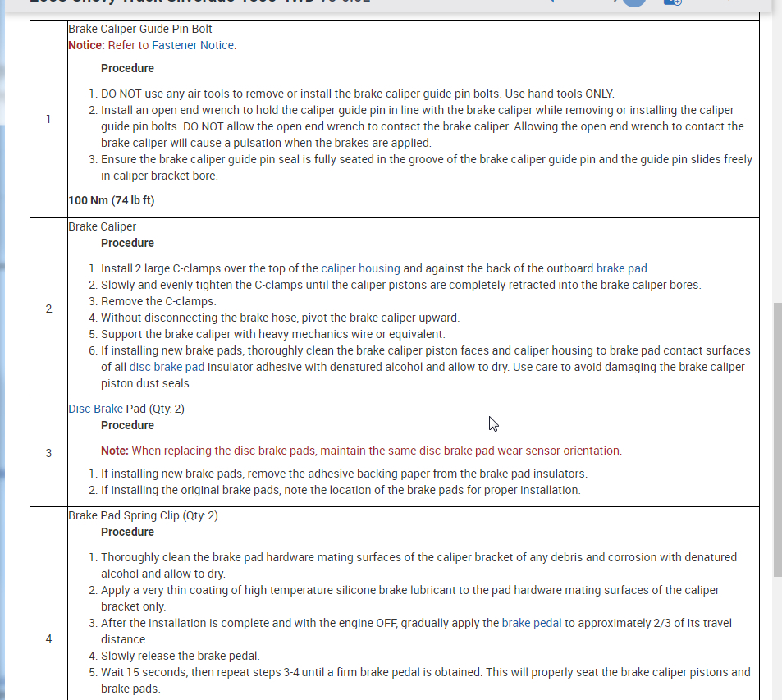Screen dimensions: 782x700
Task: Click the Procedure heading under Brake Caliper Guide Pin Bolt
Action: [x=128, y=68]
